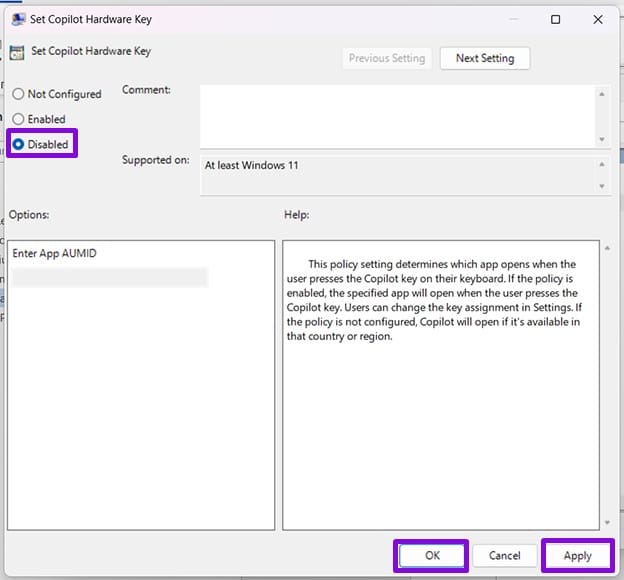624x580 pixels.
Task: Maximize the Set Copilot Hardware Key window
Action: pyautogui.click(x=556, y=20)
